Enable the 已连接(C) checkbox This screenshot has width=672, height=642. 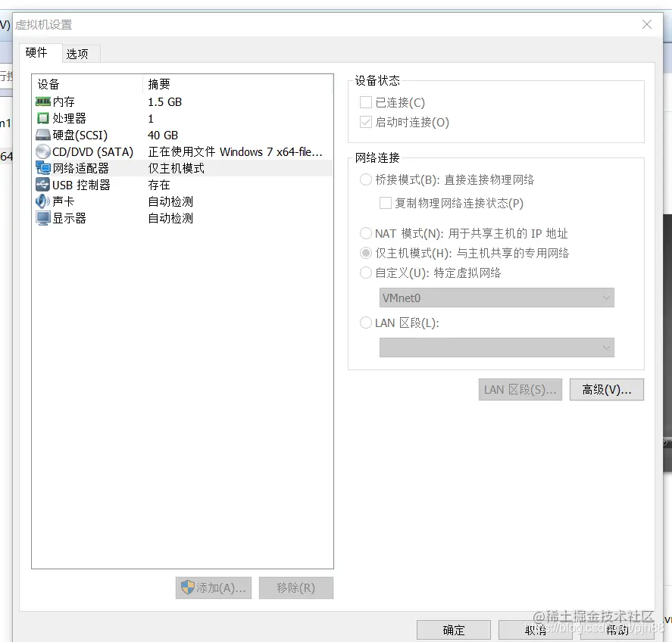[365, 101]
